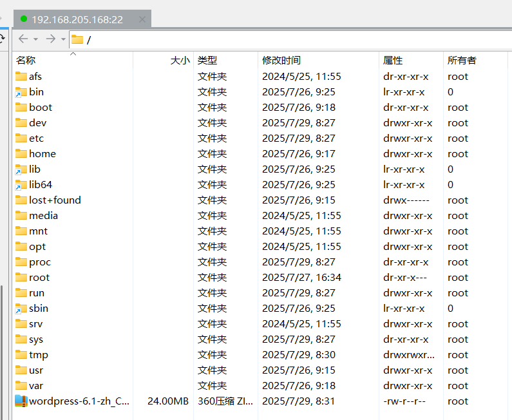
Task: Click the 2025/7/29, 8:30 modified time
Action: click(x=298, y=355)
